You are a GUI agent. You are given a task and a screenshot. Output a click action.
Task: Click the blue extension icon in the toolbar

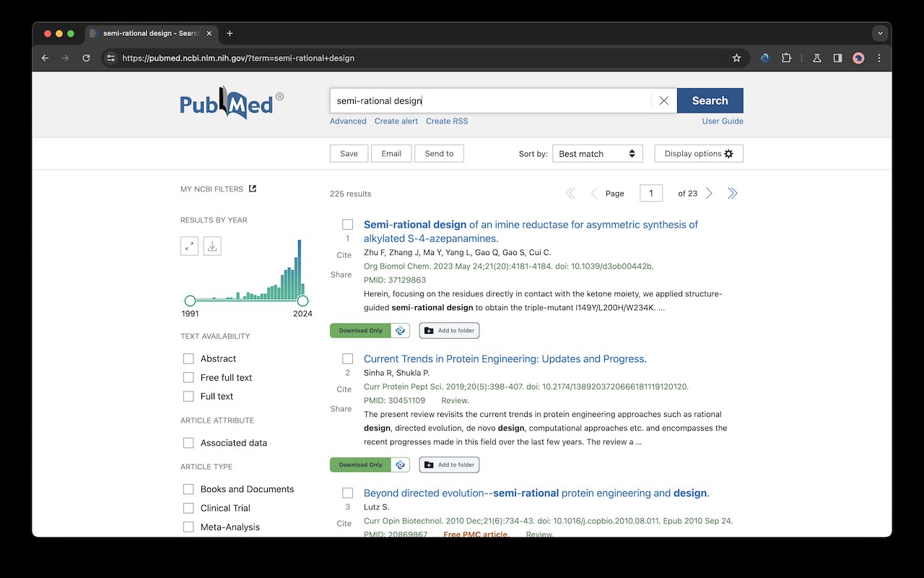tap(765, 58)
